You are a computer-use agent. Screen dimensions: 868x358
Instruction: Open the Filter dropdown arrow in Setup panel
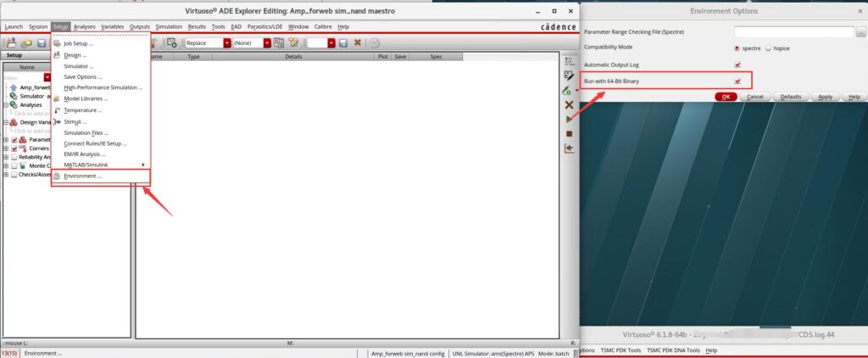[47, 77]
